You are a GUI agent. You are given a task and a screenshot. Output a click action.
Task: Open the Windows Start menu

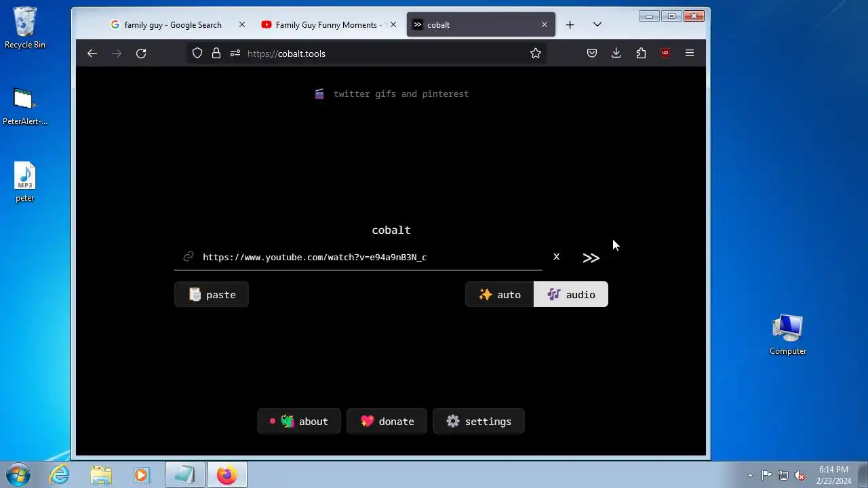18,475
